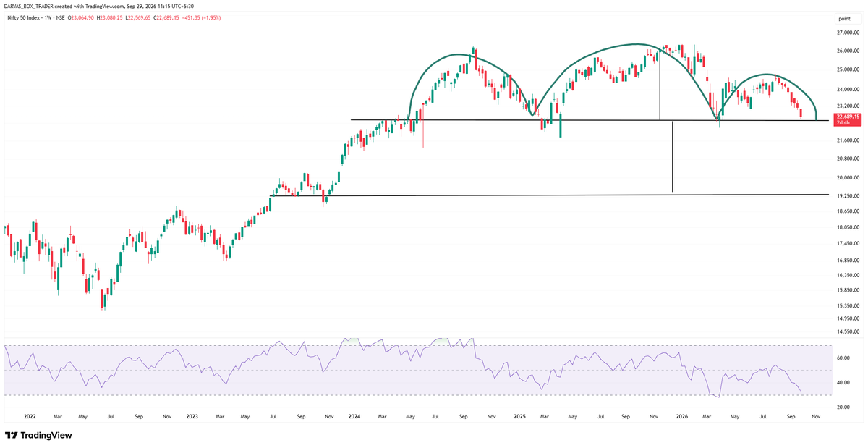Click the 24,000.00 price axis label

(x=848, y=90)
